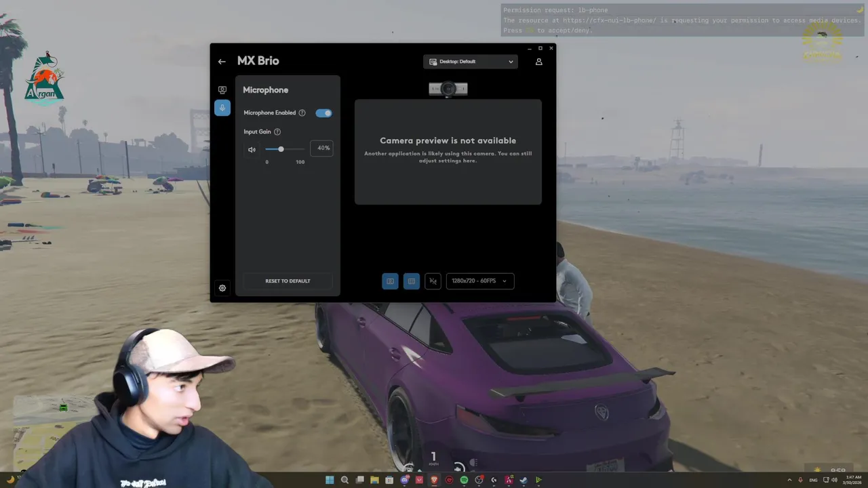Open Brave browser from taskbar

coord(434,480)
